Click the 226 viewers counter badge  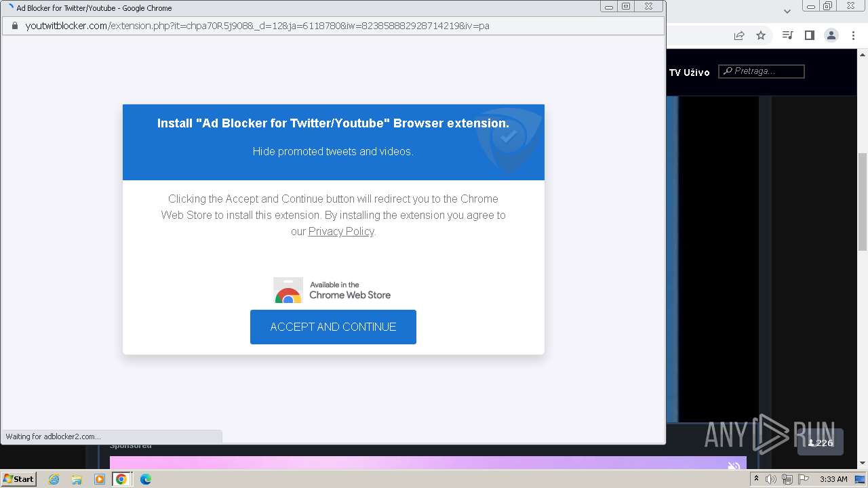(x=821, y=443)
